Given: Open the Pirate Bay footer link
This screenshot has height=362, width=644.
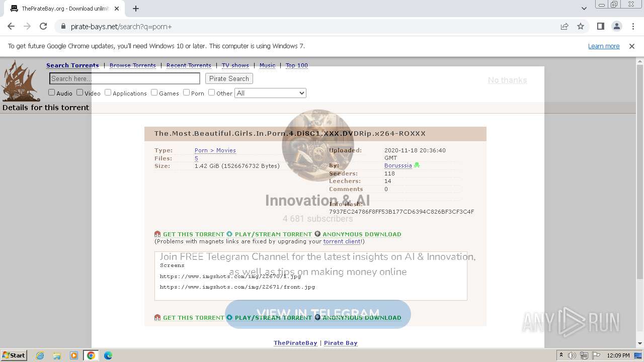Looking at the screenshot, I should tap(341, 343).
